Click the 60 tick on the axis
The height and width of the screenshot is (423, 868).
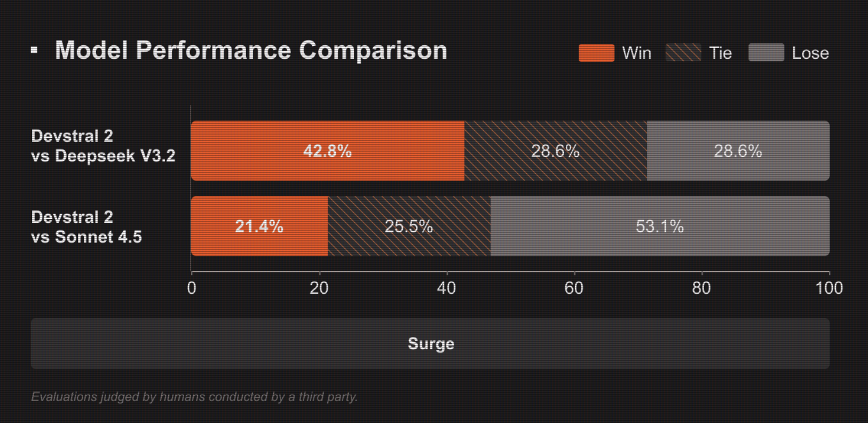pyautogui.click(x=574, y=288)
